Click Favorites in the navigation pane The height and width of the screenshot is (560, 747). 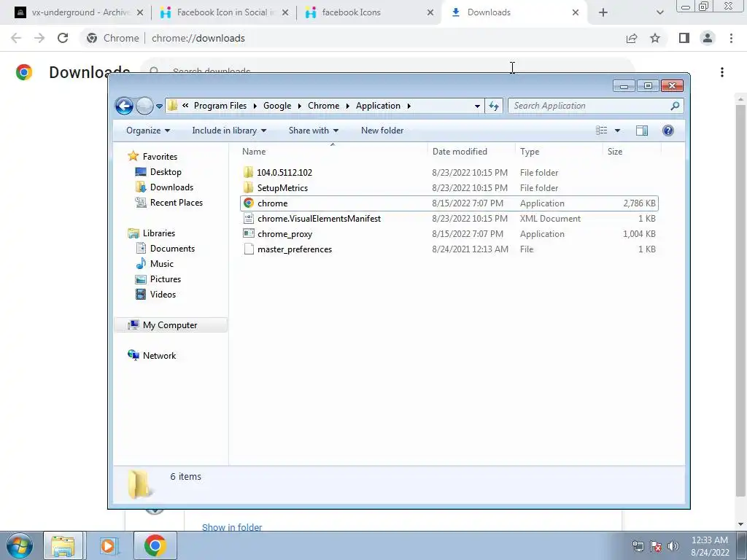coord(160,156)
